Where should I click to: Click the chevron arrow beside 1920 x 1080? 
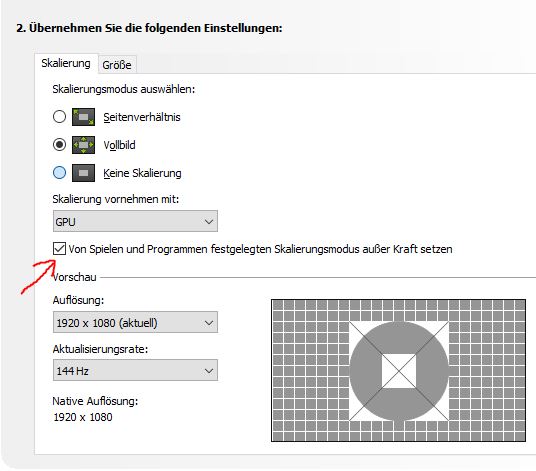(209, 323)
